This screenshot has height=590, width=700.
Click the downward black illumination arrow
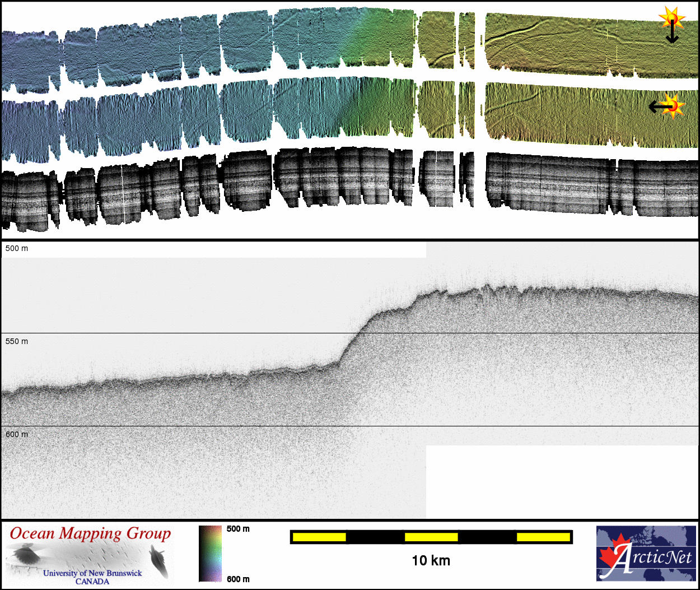click(672, 35)
